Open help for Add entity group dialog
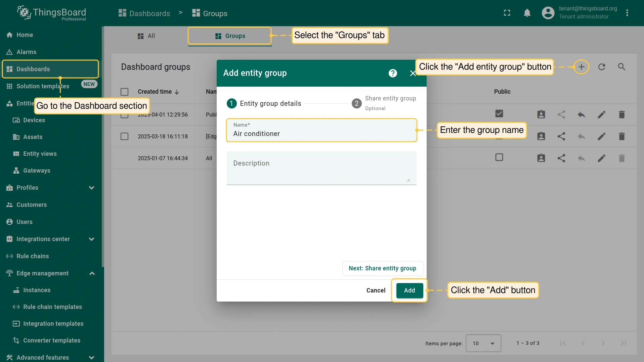This screenshot has width=644, height=362. coord(392,73)
